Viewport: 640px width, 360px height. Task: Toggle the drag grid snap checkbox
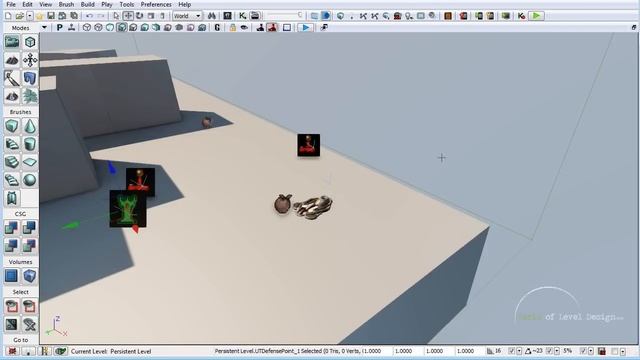point(511,351)
